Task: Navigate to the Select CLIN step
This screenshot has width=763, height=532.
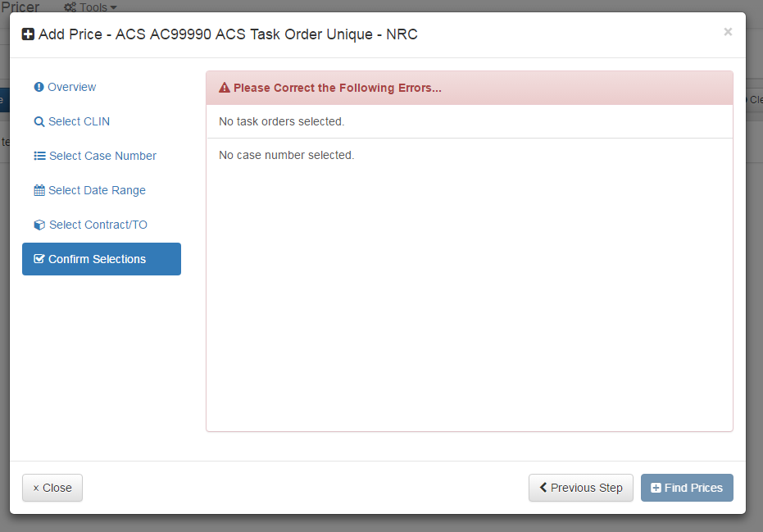Action: 79,121
